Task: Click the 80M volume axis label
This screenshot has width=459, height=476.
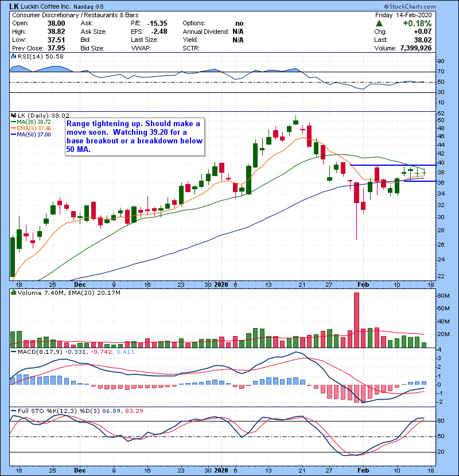Action: coord(444,296)
